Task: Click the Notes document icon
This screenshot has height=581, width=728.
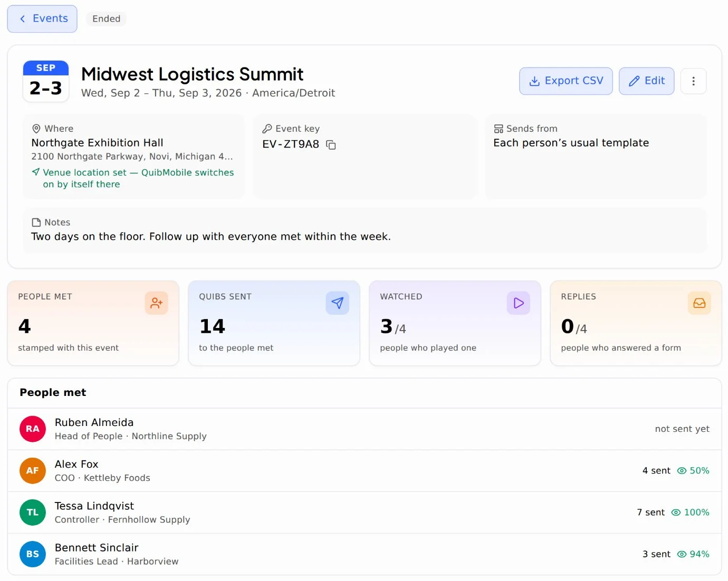Action: [36, 222]
